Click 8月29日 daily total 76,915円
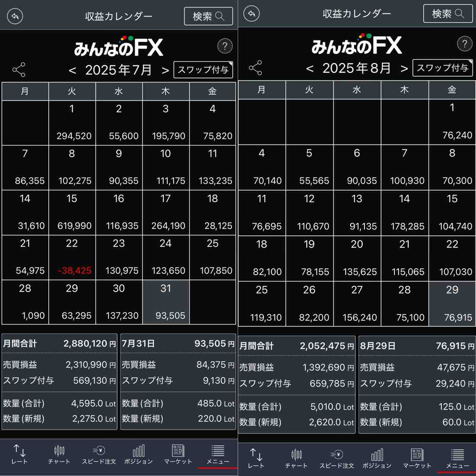The width and height of the screenshot is (476, 476). (x=417, y=346)
